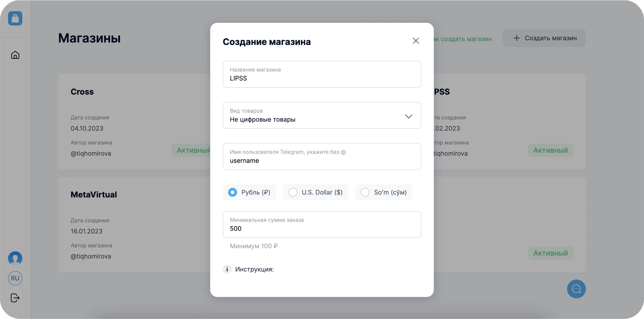Click the Минимальная сумма заказа input field
Image resolution: width=644 pixels, height=319 pixels.
tap(322, 225)
